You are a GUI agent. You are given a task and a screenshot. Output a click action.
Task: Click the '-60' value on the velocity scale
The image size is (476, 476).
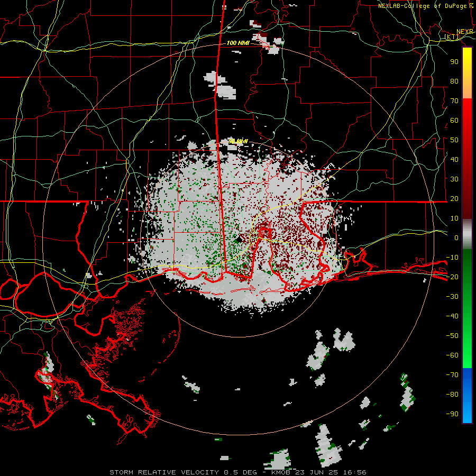(452, 355)
